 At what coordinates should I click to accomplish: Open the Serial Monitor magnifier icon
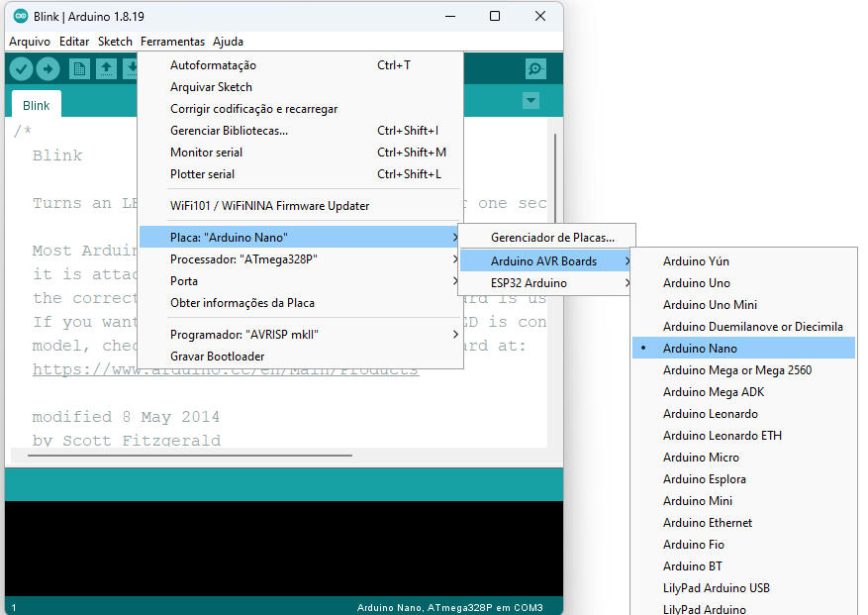[535, 68]
